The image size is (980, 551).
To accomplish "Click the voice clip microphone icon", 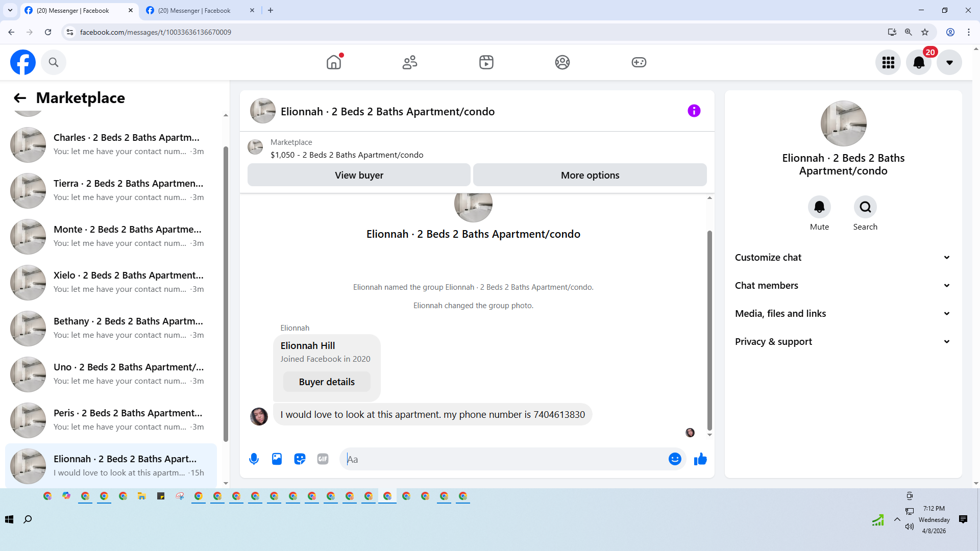I will (x=254, y=459).
